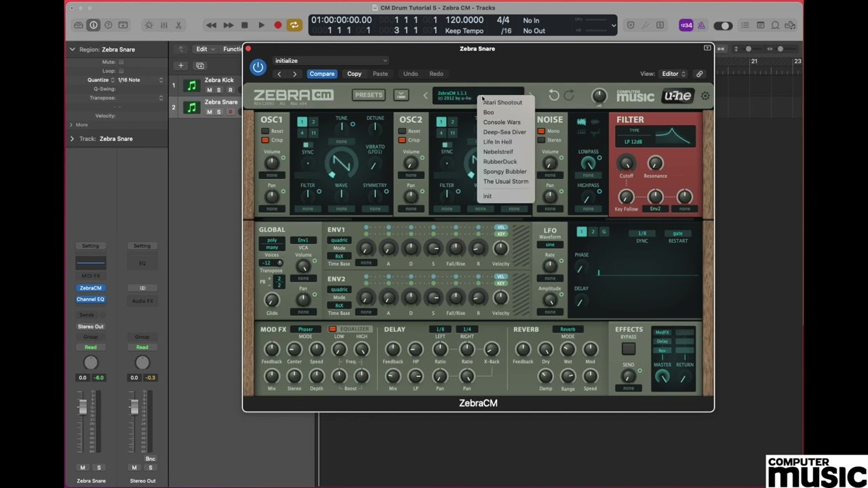Add new track with plus button

coord(180,66)
